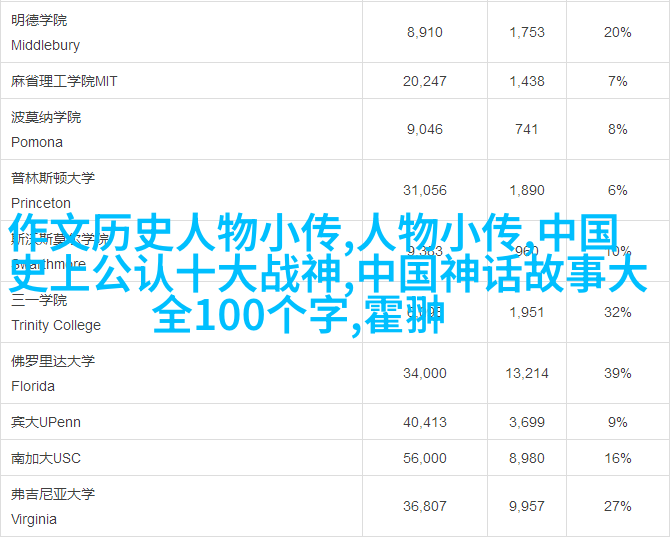Select the Middlebury school name cell
The image size is (671, 537).
point(181,32)
